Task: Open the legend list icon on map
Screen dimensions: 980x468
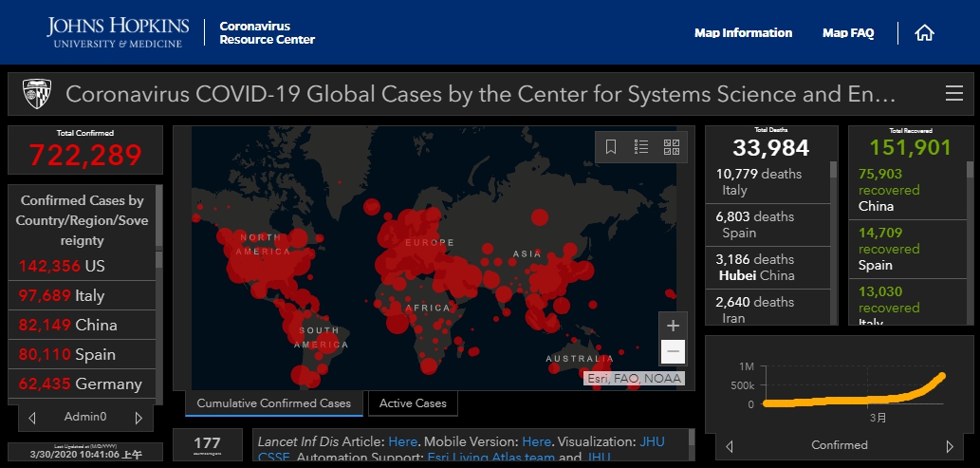Action: click(640, 147)
